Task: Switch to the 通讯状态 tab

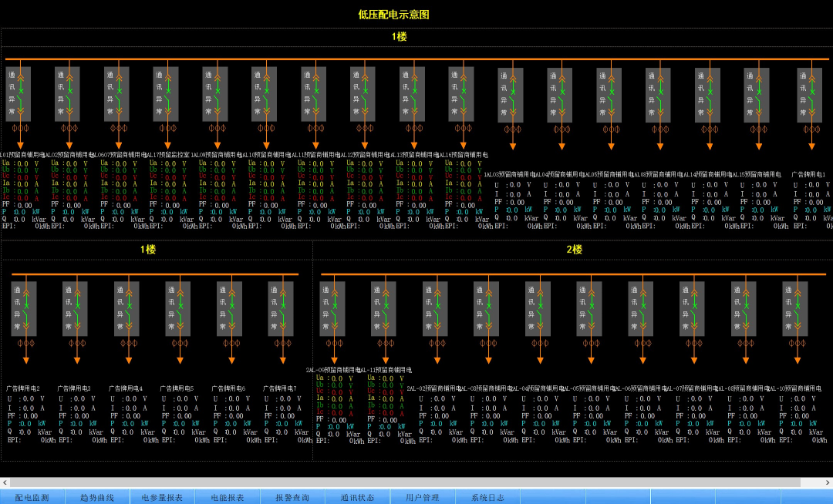Action: click(x=359, y=496)
